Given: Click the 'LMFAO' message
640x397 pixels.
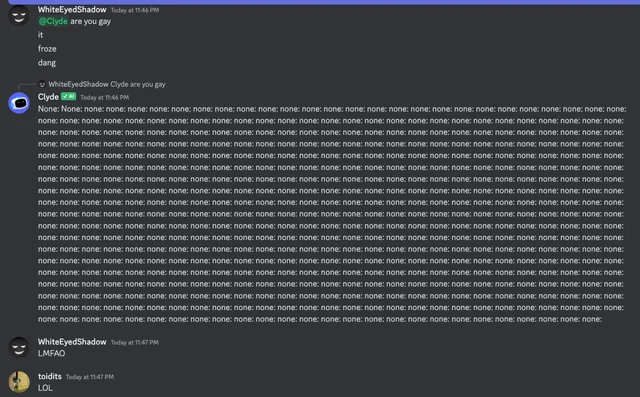Looking at the screenshot, I should pos(51,353).
